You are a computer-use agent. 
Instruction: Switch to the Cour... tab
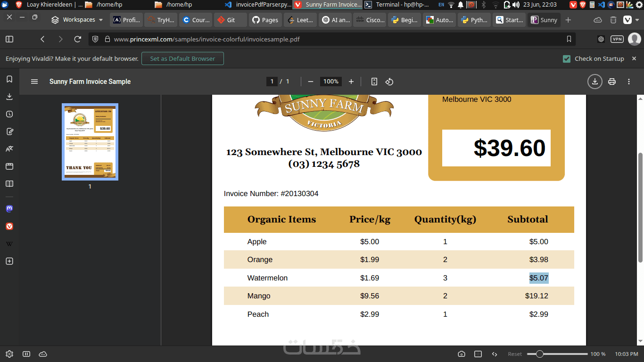pyautogui.click(x=196, y=20)
